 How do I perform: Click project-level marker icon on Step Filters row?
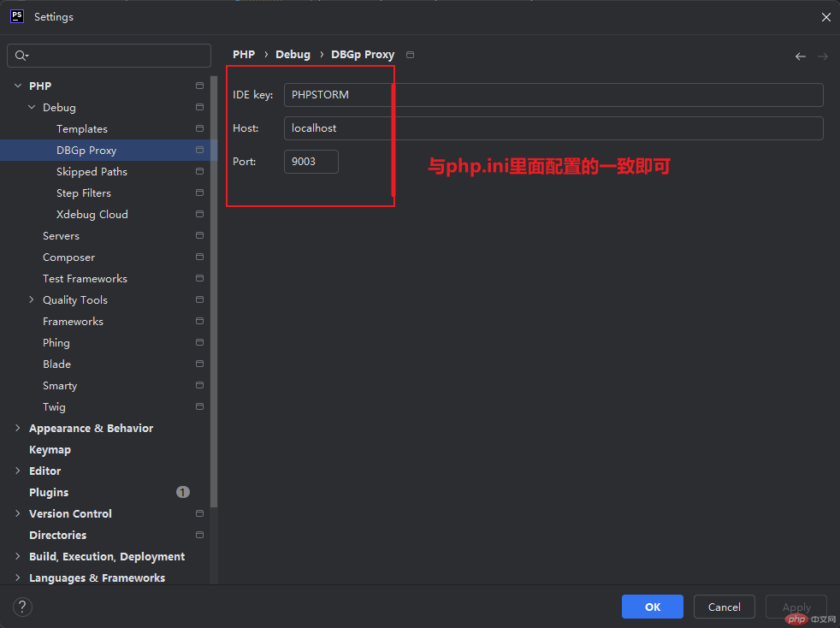[x=200, y=193]
